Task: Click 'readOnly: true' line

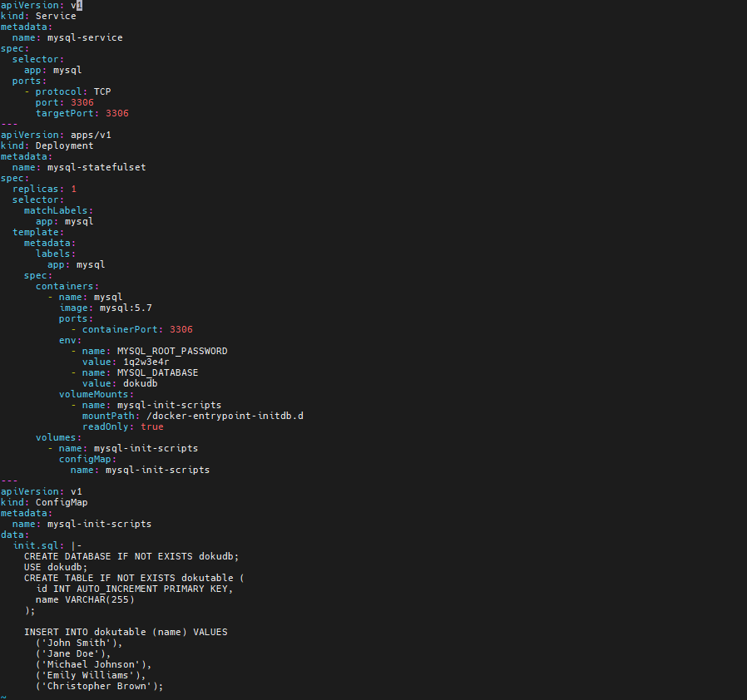Action: coord(123,426)
